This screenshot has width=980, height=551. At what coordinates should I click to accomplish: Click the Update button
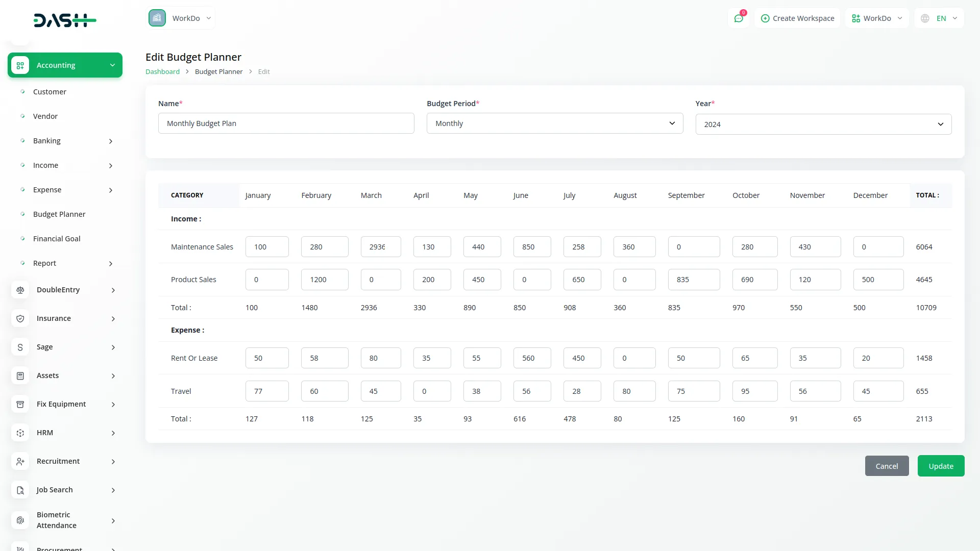[x=941, y=466]
